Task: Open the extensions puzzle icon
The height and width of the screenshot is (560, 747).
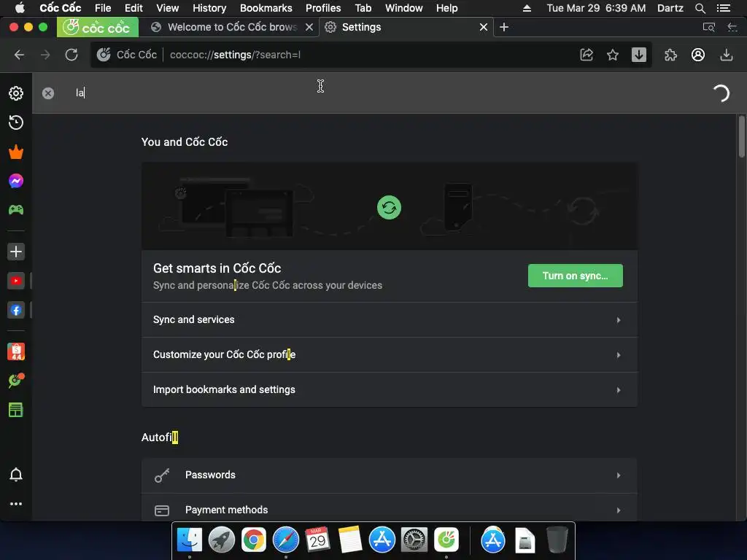Action: [671, 55]
